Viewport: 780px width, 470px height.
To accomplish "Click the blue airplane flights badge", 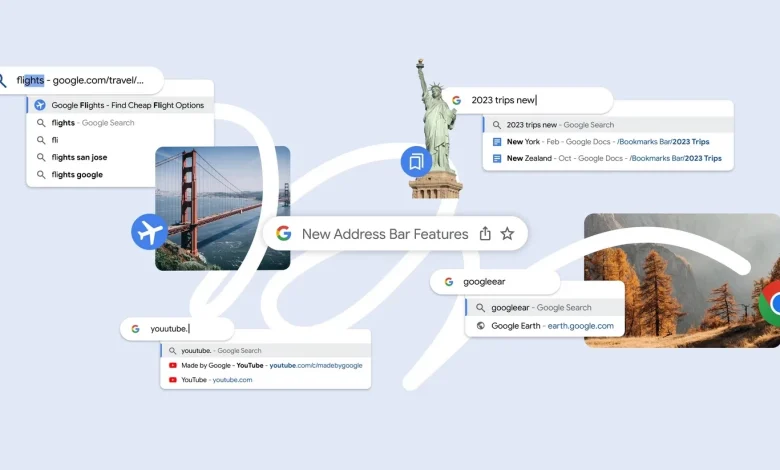I will pos(149,232).
